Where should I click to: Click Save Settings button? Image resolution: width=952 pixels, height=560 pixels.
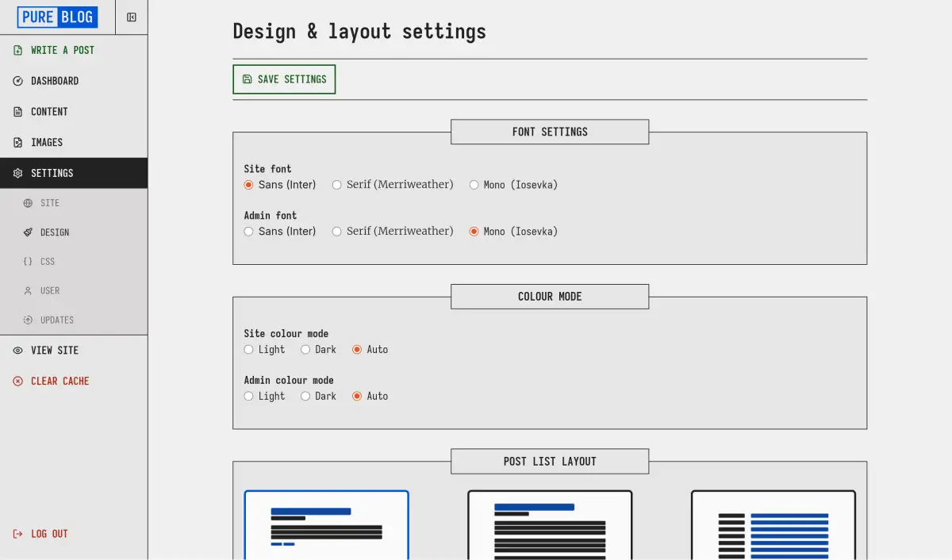(284, 79)
